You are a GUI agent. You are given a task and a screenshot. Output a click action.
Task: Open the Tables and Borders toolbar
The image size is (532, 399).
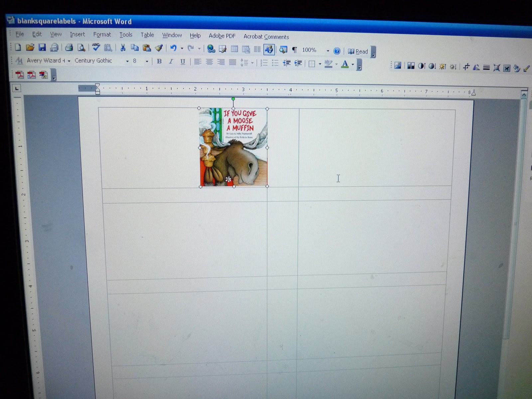tap(222, 50)
